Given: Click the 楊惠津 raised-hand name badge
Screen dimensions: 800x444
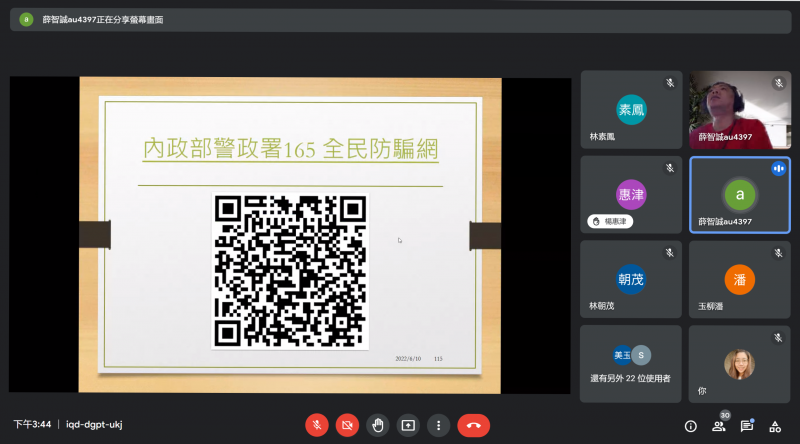Looking at the screenshot, I should pyautogui.click(x=610, y=221).
